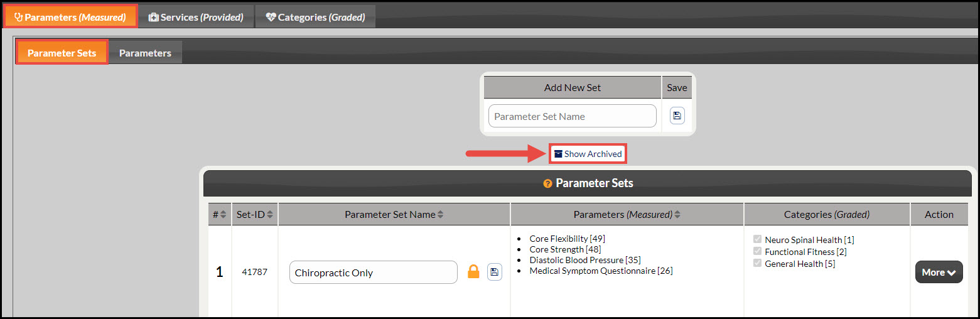This screenshot has height=319, width=980.
Task: Click the save icon under Add New Set
Action: (677, 116)
